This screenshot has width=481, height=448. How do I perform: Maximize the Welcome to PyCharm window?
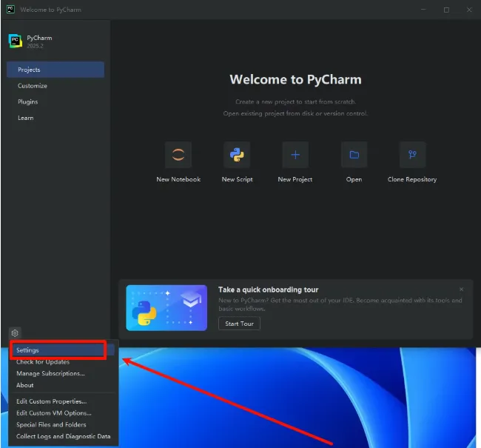[446, 10]
